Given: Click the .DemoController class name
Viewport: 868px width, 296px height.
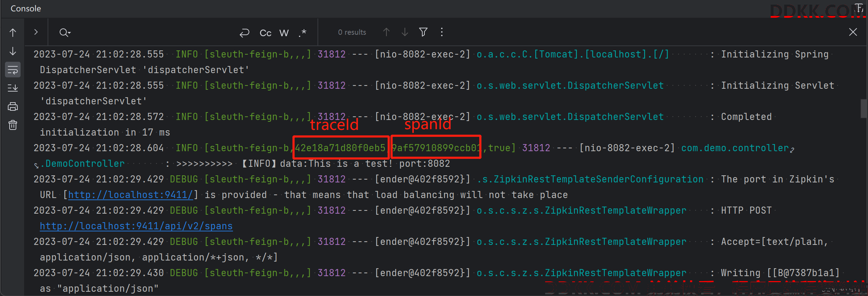Looking at the screenshot, I should tap(82, 164).
